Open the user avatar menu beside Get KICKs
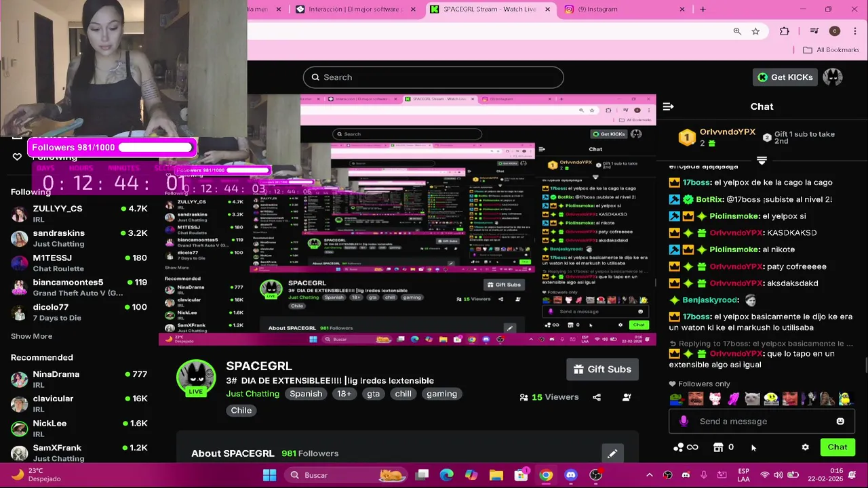This screenshot has width=868, height=488. pos(832,77)
